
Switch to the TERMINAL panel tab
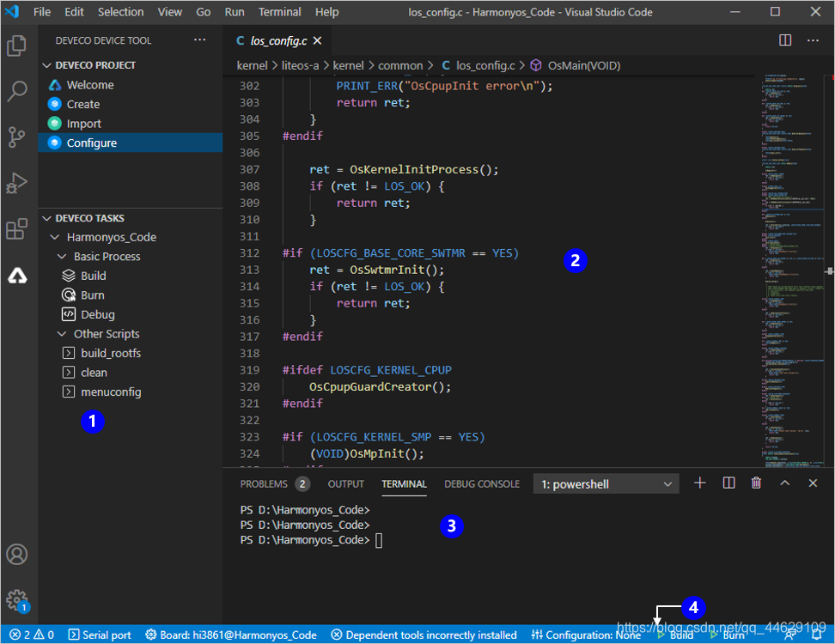pos(404,483)
